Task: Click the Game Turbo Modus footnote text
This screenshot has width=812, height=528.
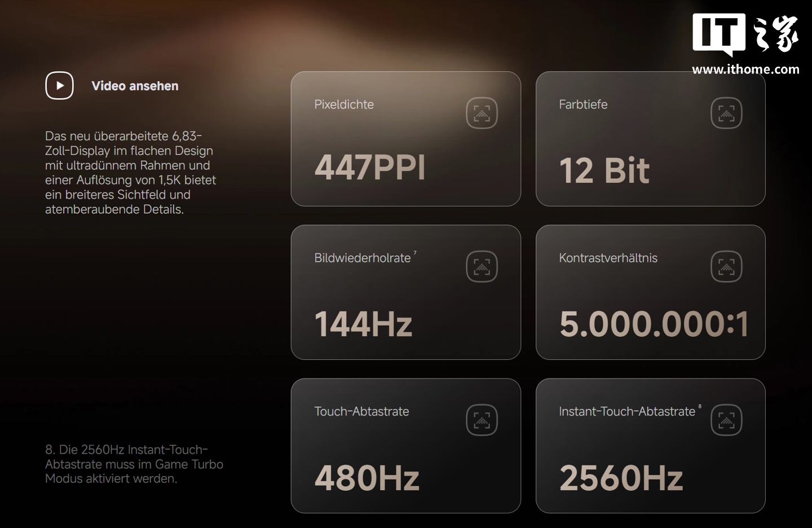Action: tap(134, 464)
